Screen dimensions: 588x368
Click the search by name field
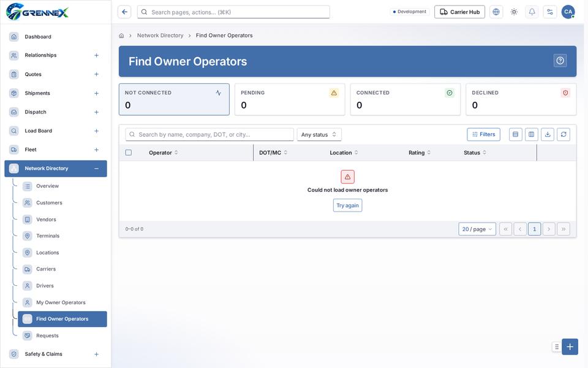pos(209,134)
